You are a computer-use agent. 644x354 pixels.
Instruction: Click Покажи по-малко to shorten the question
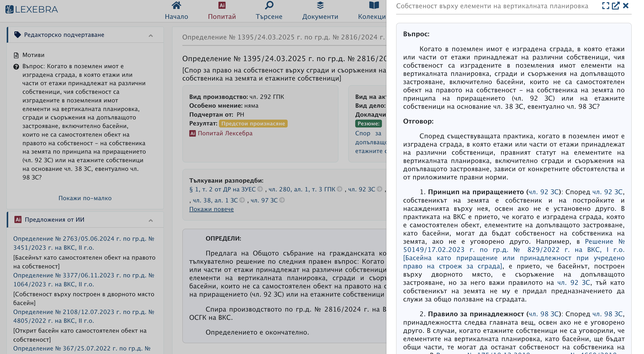pyautogui.click(x=85, y=198)
